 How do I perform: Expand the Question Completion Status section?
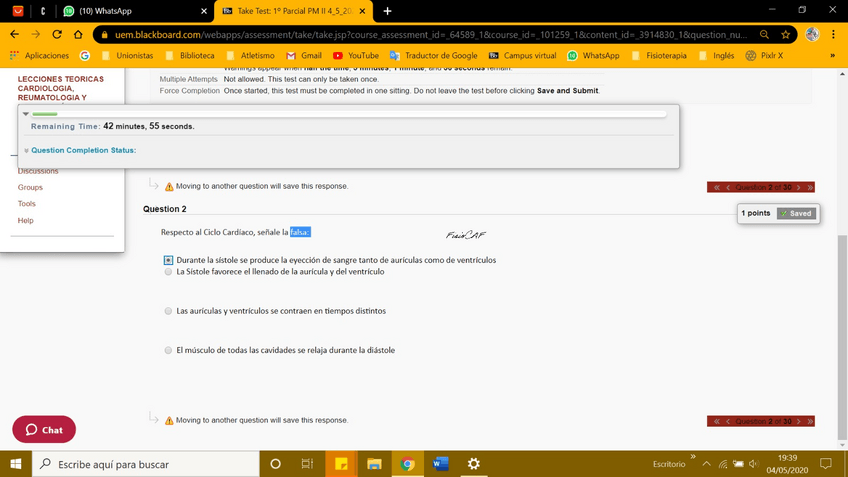[82, 150]
